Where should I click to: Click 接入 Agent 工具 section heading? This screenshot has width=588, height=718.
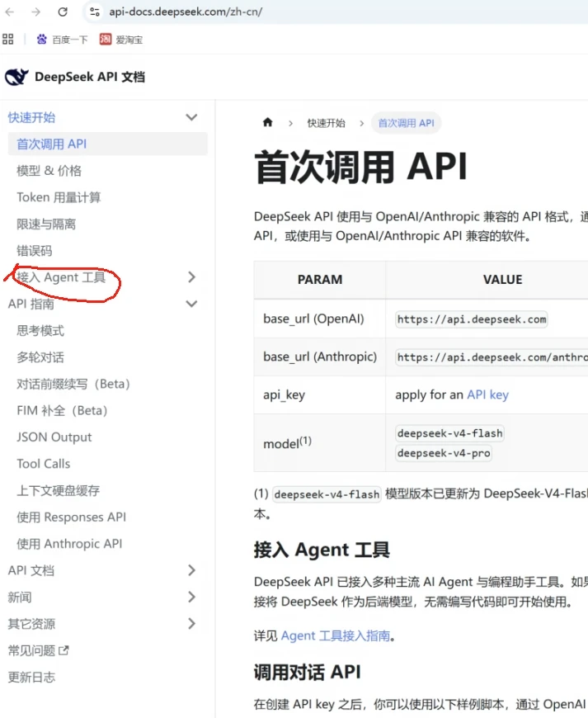pyautogui.click(x=322, y=550)
